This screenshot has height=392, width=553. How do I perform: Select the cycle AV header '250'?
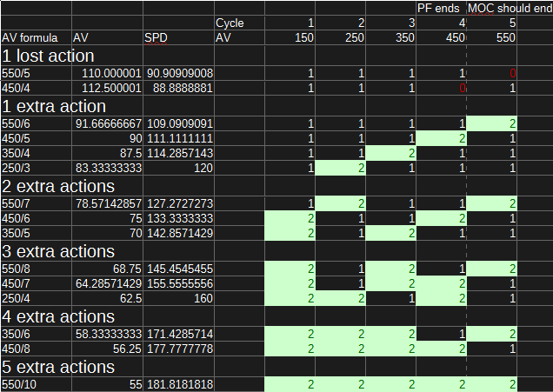(340, 37)
